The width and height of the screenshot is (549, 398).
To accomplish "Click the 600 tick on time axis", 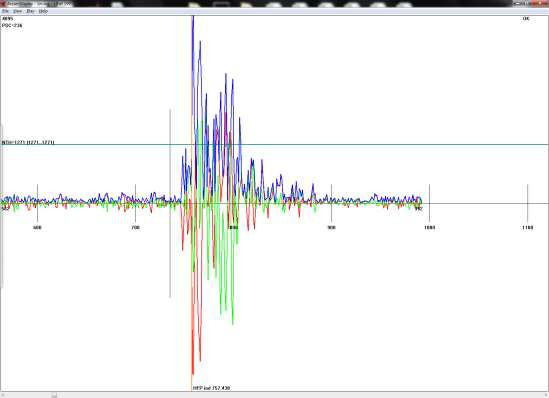I will tap(37, 228).
